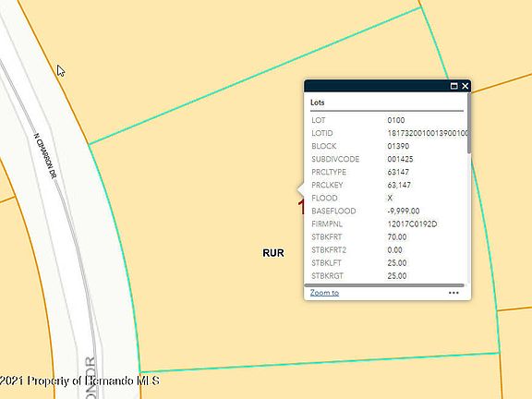Image resolution: width=532 pixels, height=399 pixels.
Task: Select the BLOCK value 01390
Action: (x=398, y=146)
